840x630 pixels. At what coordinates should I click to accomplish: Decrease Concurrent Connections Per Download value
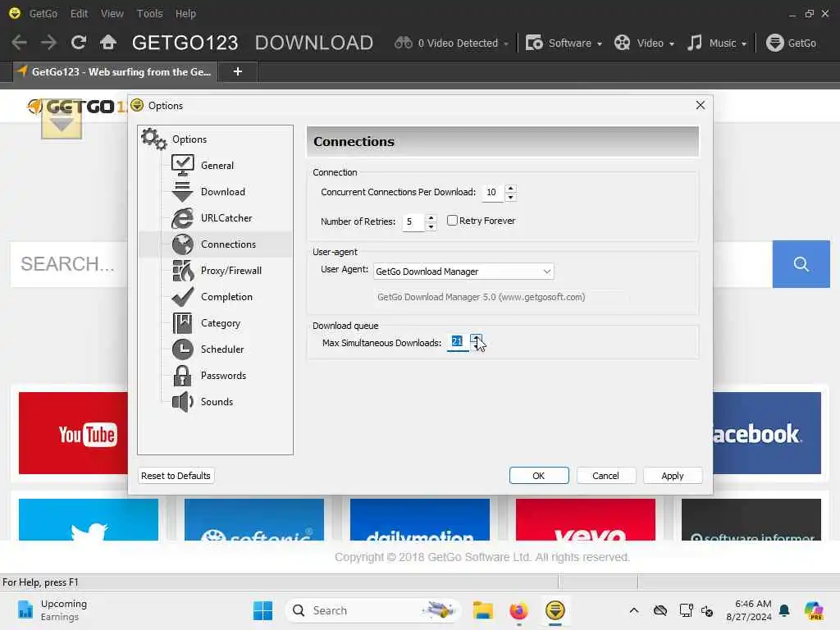point(510,197)
